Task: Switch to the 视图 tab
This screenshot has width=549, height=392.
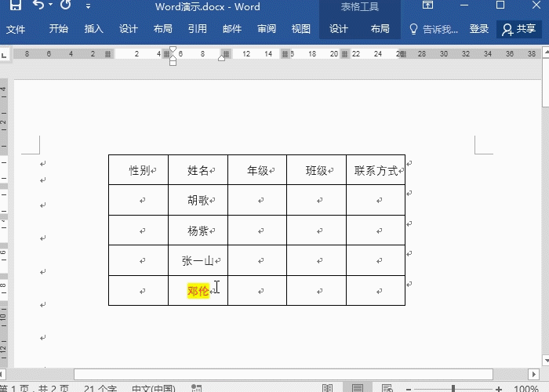Action: [301, 29]
